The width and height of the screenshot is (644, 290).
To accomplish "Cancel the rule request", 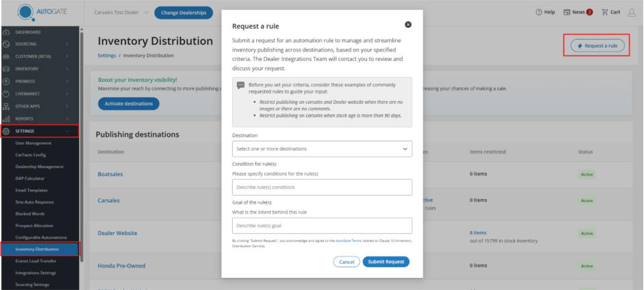I will tap(346, 262).
